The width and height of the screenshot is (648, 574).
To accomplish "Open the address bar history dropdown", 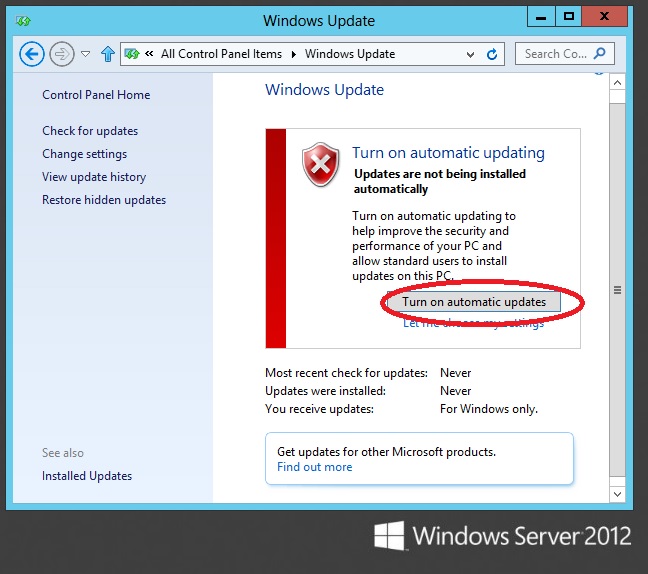I will click(470, 54).
